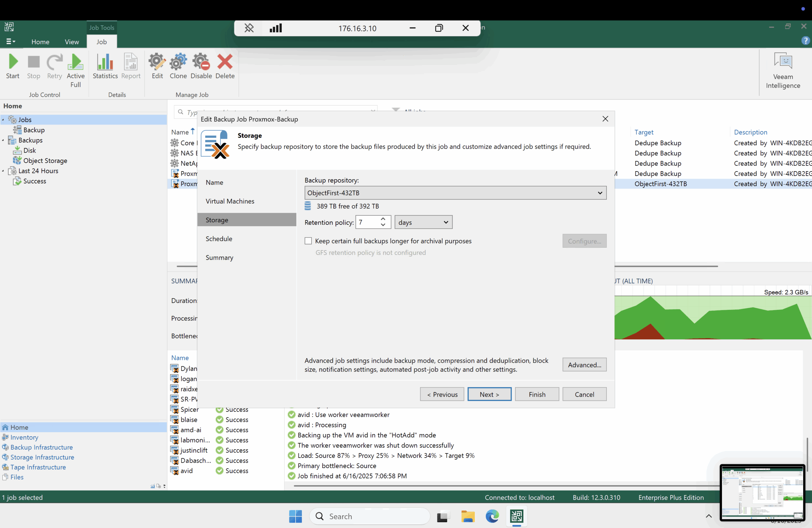Image resolution: width=812 pixels, height=528 pixels.
Task: Click the Advanced... settings button
Action: (585, 365)
